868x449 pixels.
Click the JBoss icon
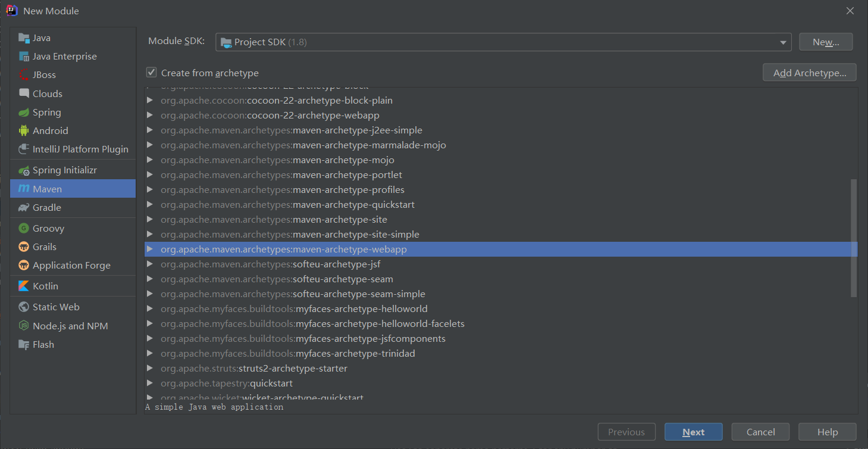24,75
